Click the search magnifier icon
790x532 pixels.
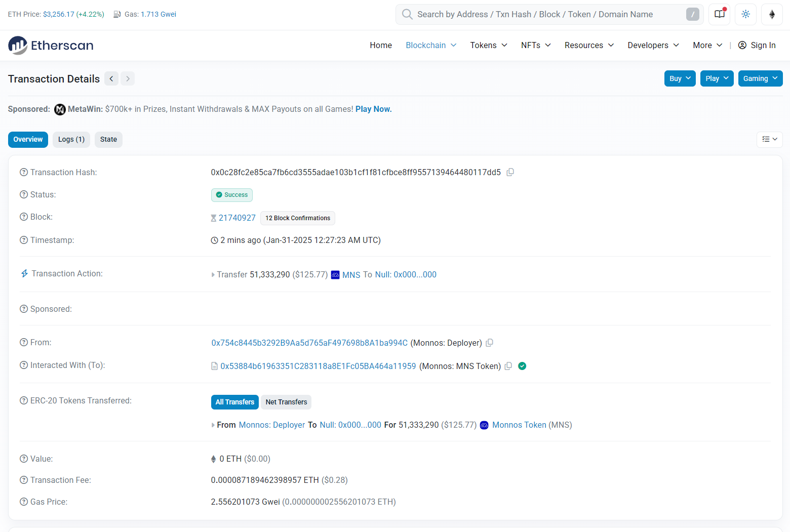click(x=407, y=14)
